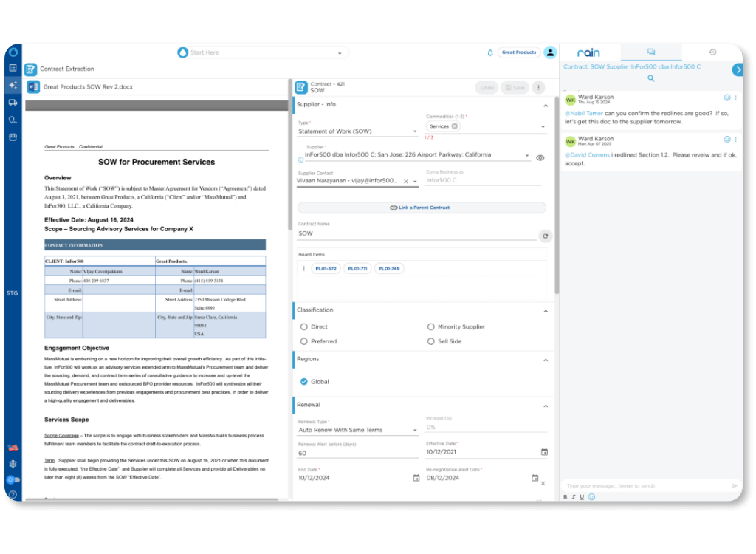Remove the Services commodity chip
Image resolution: width=756 pixels, height=554 pixels.
pos(455,126)
